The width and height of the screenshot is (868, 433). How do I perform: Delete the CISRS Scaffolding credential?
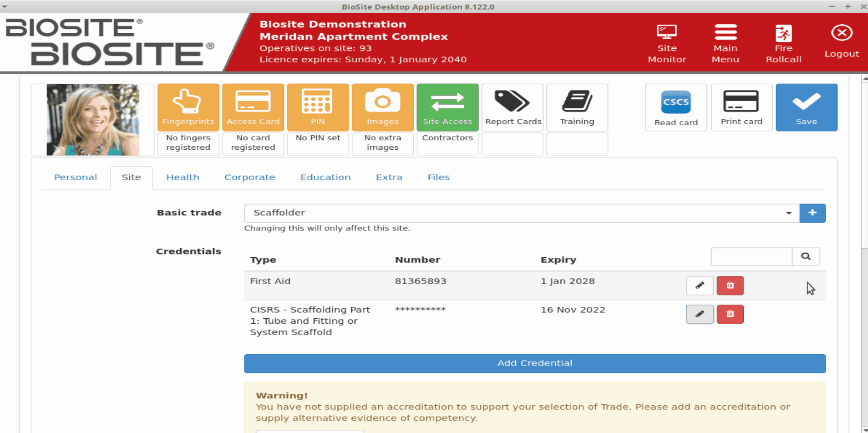click(x=730, y=314)
